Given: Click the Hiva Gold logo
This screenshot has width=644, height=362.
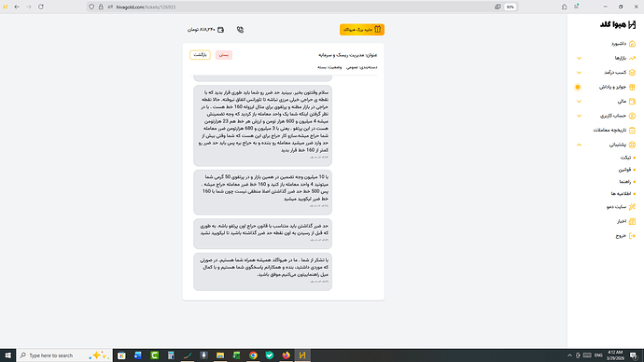Looking at the screenshot, I should click(618, 24).
